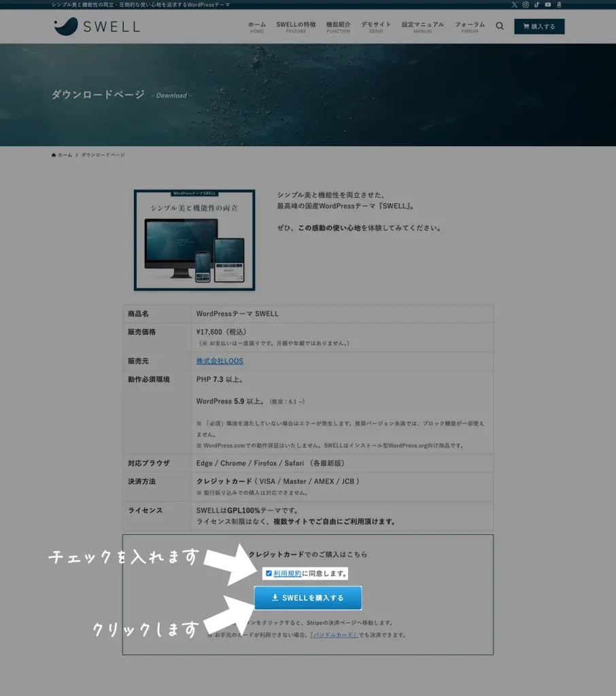
Task: Open the Amazon icon in top bar
Action: point(559,5)
